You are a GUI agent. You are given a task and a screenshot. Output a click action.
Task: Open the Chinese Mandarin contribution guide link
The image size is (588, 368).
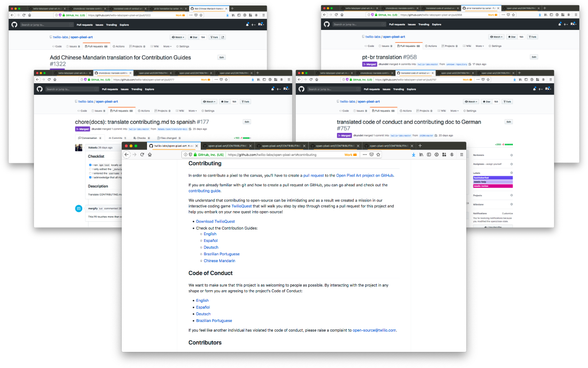coord(220,261)
